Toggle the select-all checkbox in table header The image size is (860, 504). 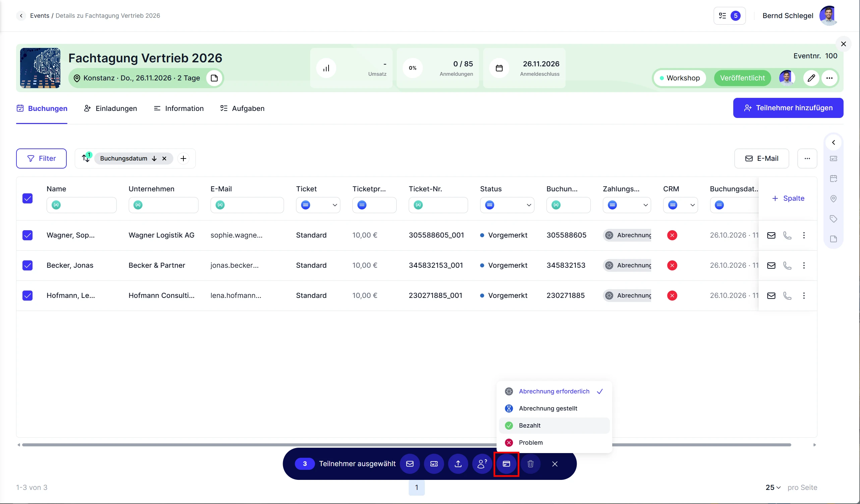(27, 198)
